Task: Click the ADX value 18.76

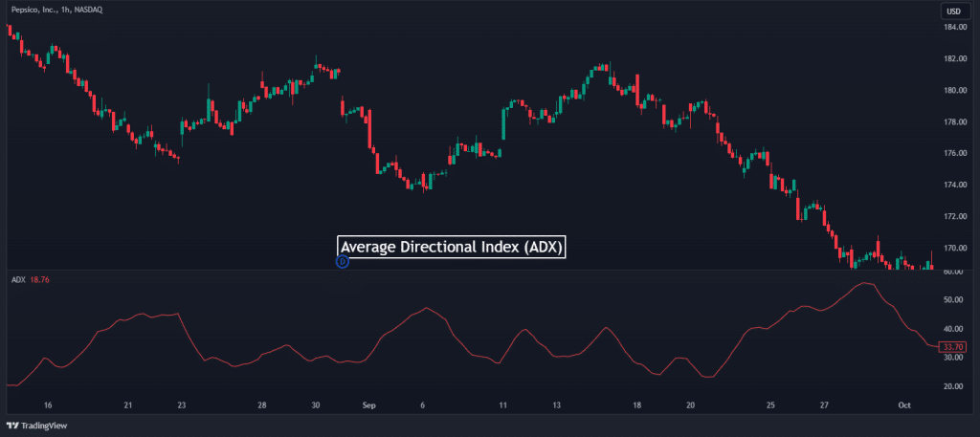Action: (39, 279)
